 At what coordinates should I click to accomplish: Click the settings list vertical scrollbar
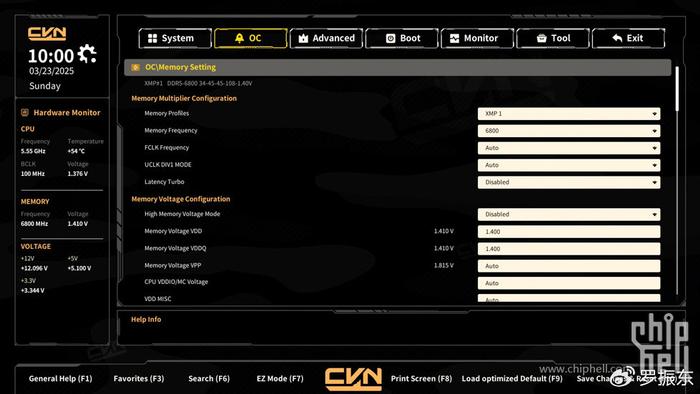(x=677, y=89)
